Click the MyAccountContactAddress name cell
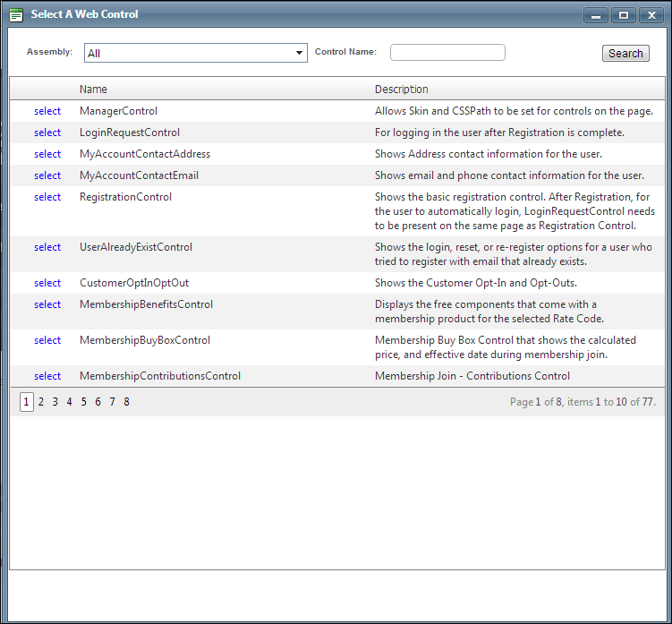The image size is (672, 624). pyautogui.click(x=145, y=154)
